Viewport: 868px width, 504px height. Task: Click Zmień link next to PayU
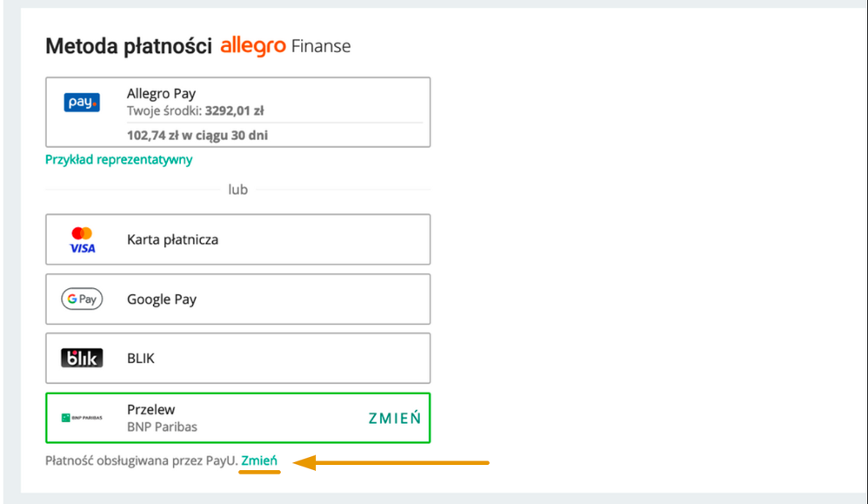259,460
